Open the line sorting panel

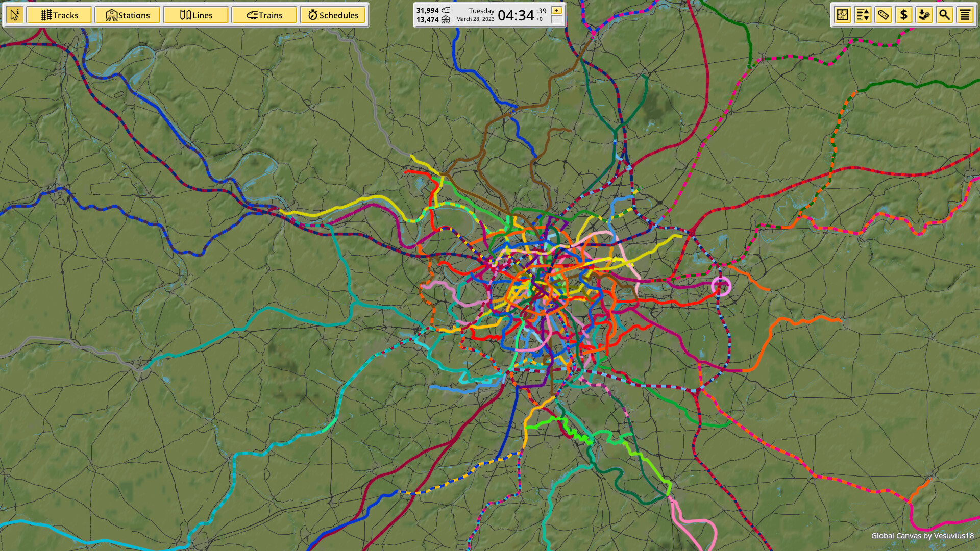point(863,15)
